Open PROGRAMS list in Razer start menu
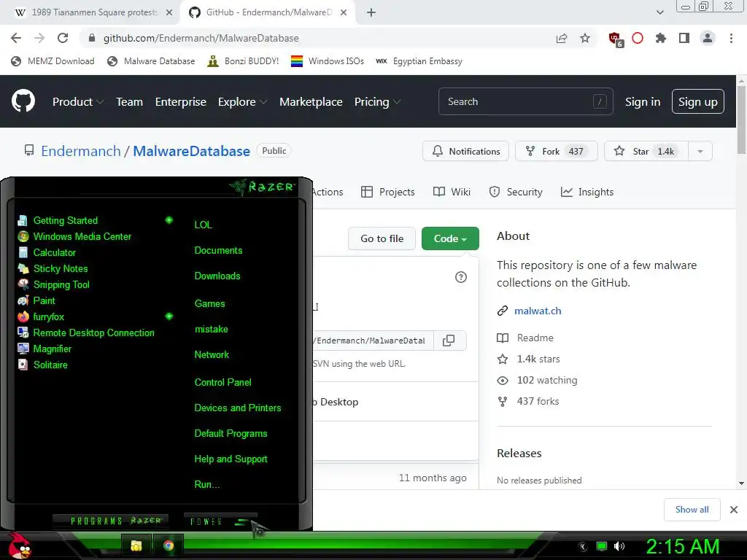This screenshot has width=747, height=560. (x=109, y=521)
